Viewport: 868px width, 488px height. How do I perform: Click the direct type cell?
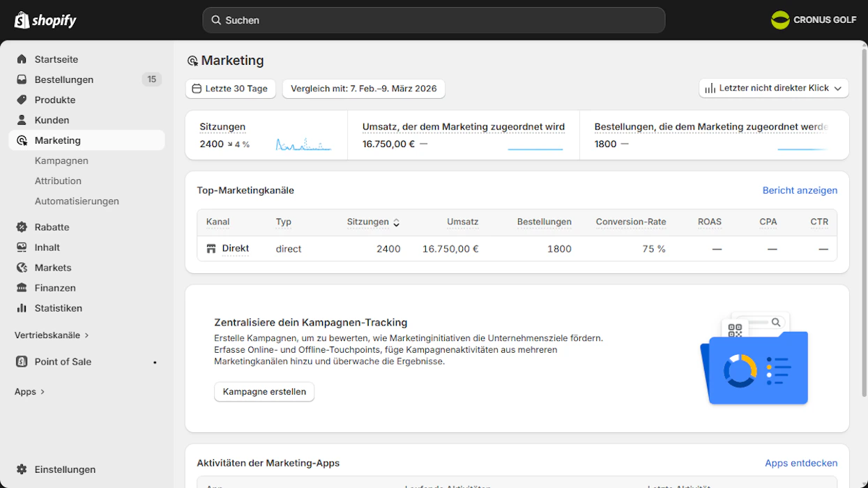point(289,249)
